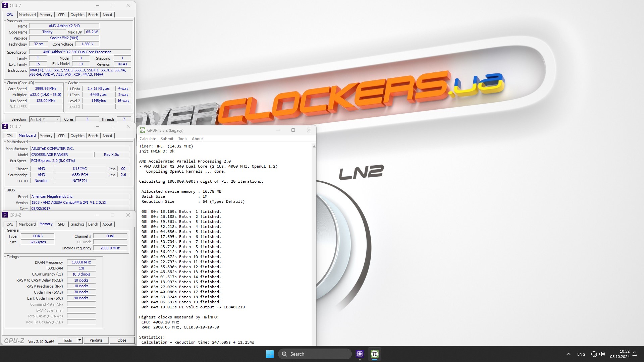The height and width of the screenshot is (362, 644).
Task: Click Core Voltage 1.560 V
Action: point(87,44)
